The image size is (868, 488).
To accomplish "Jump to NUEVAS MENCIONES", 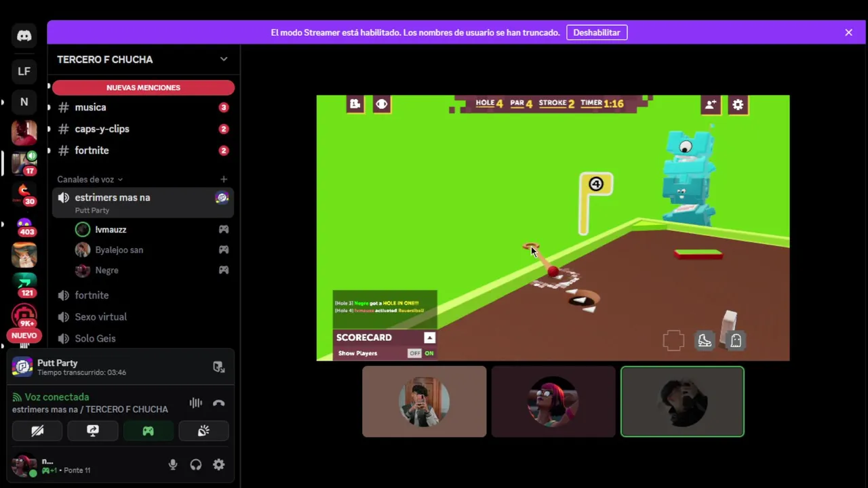I will coord(143,87).
